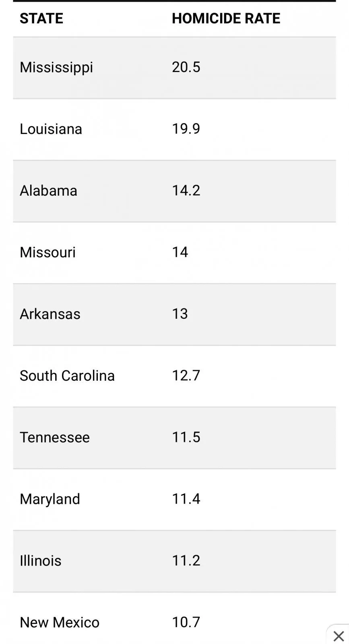Screen dimensions: 349x644
Task: Dismiss the overlay with the X icon
Action: (x=339, y=636)
